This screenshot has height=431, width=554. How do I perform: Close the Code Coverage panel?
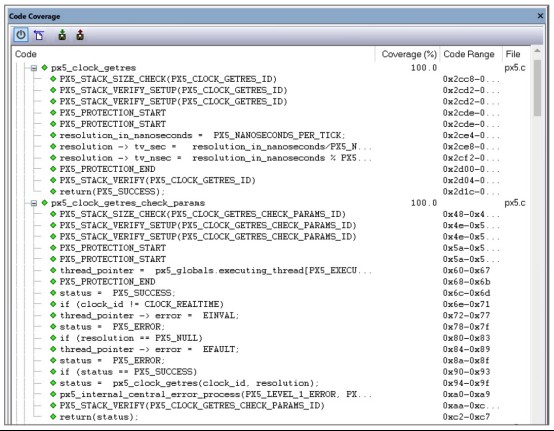click(x=540, y=16)
